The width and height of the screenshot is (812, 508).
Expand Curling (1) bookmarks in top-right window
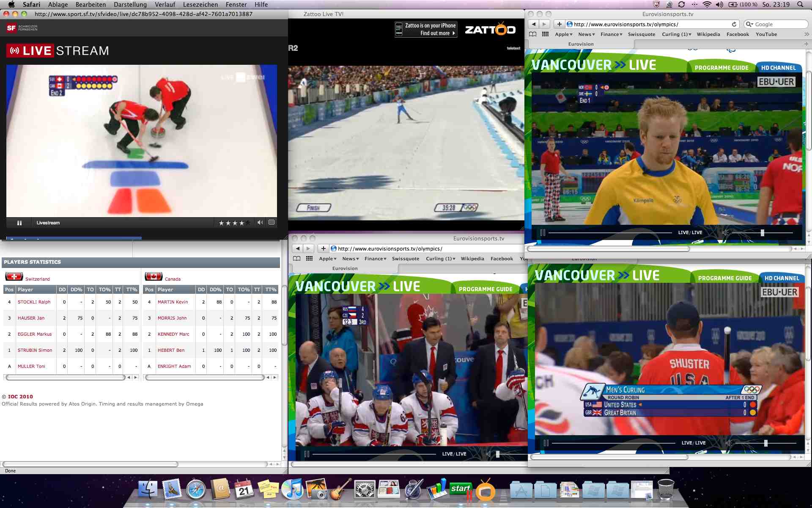[x=677, y=34]
